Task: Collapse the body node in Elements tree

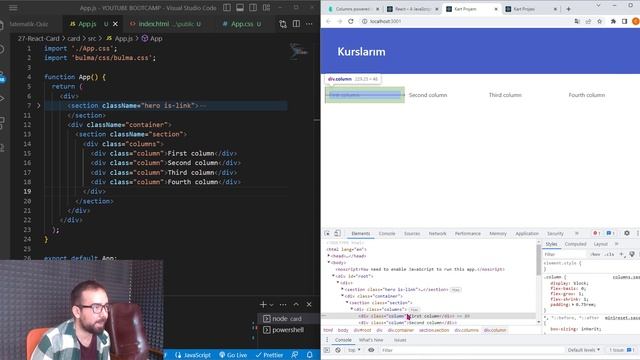Action: point(329,262)
